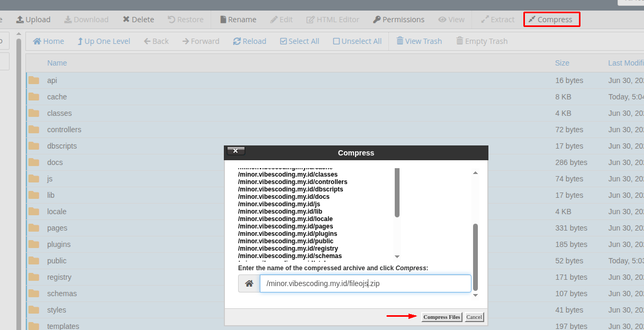The width and height of the screenshot is (644, 330).
Task: Click /minor.vibescoding.my.id/classes in list
Action: (x=288, y=175)
